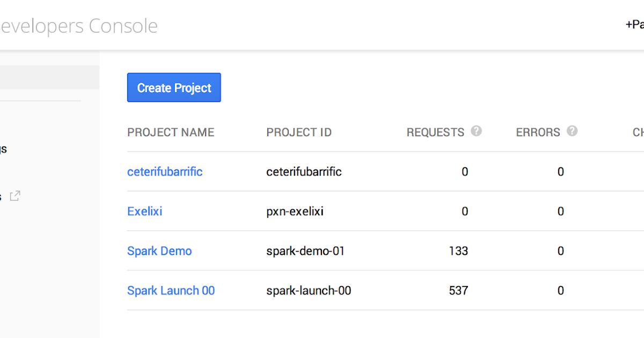Click the Create Project button

(x=174, y=87)
